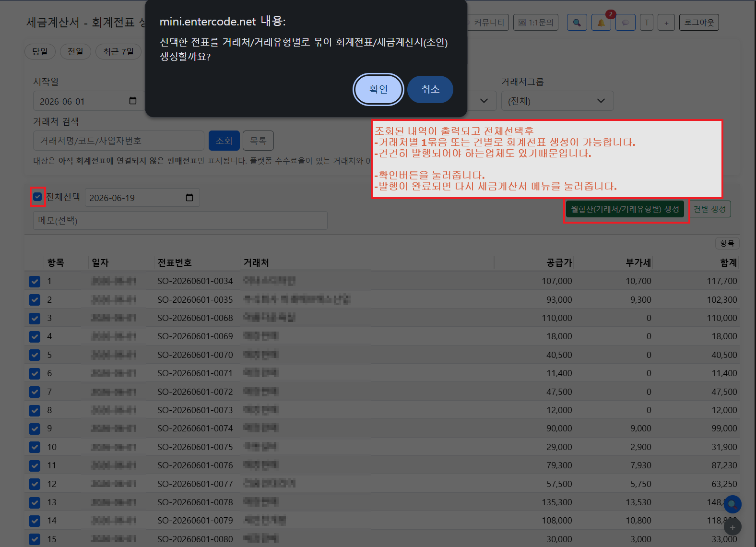
Task: Uncheck row 6 SO-20260601-0071 checkbox
Action: [35, 373]
